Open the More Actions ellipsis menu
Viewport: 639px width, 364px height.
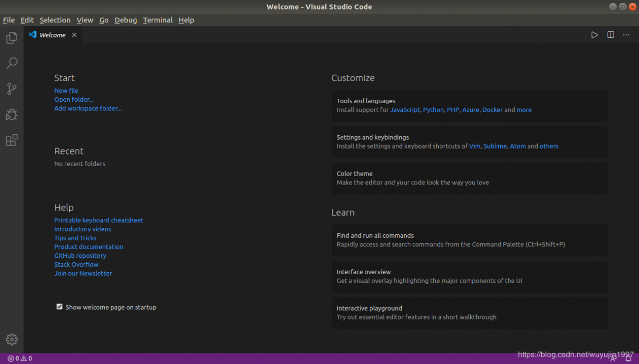(x=626, y=35)
